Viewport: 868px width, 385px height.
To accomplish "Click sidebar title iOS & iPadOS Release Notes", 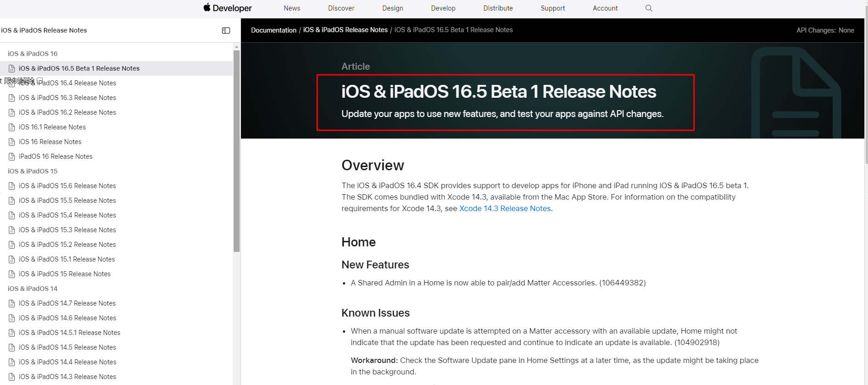I will click(44, 30).
